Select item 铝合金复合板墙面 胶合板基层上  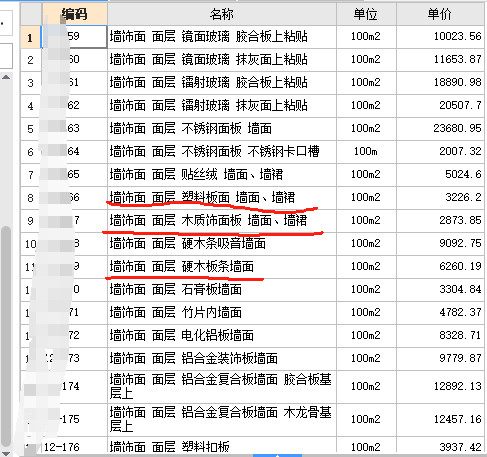click(221, 386)
